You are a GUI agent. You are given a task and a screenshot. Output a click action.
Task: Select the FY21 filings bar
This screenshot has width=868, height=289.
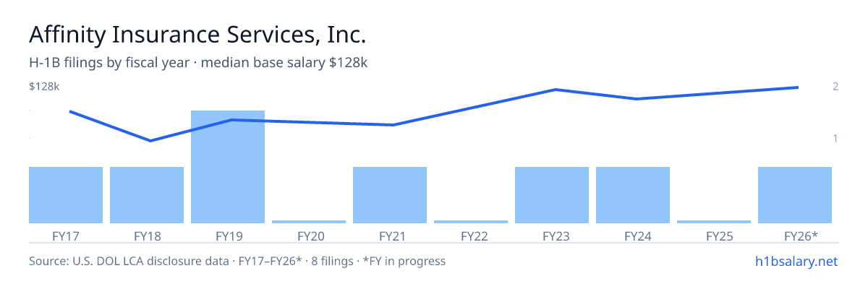point(390,195)
